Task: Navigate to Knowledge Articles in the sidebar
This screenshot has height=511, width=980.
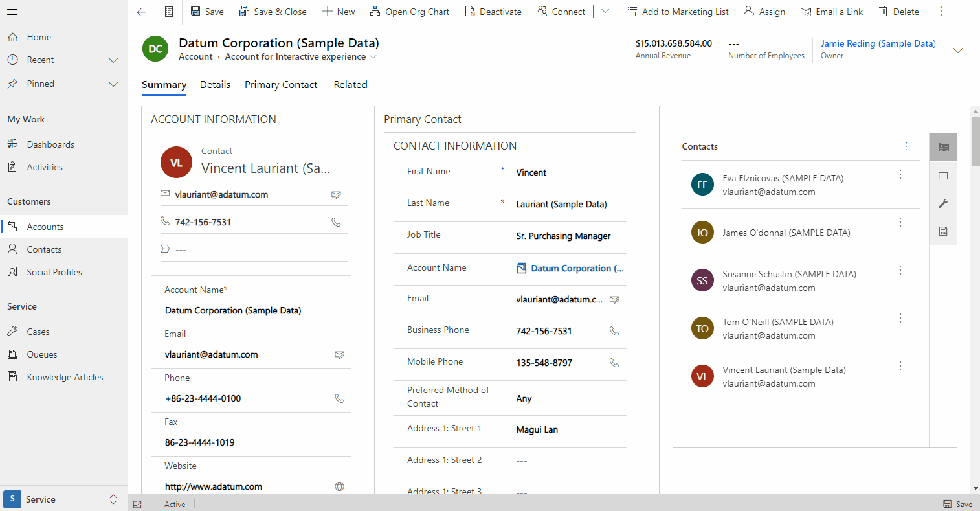Action: [x=65, y=376]
